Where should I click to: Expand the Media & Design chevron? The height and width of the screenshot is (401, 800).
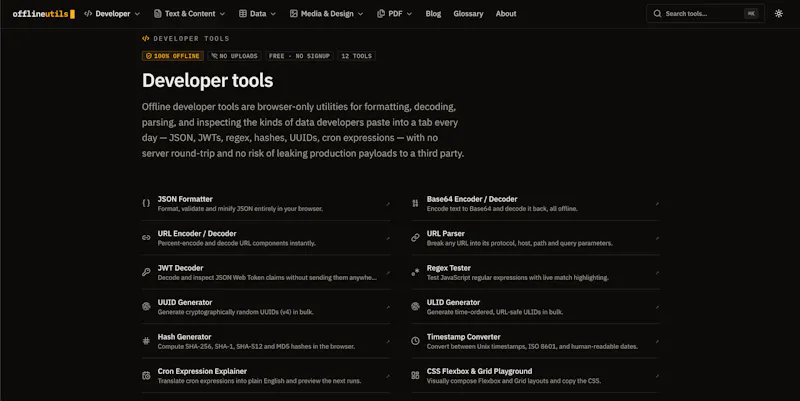pos(360,14)
